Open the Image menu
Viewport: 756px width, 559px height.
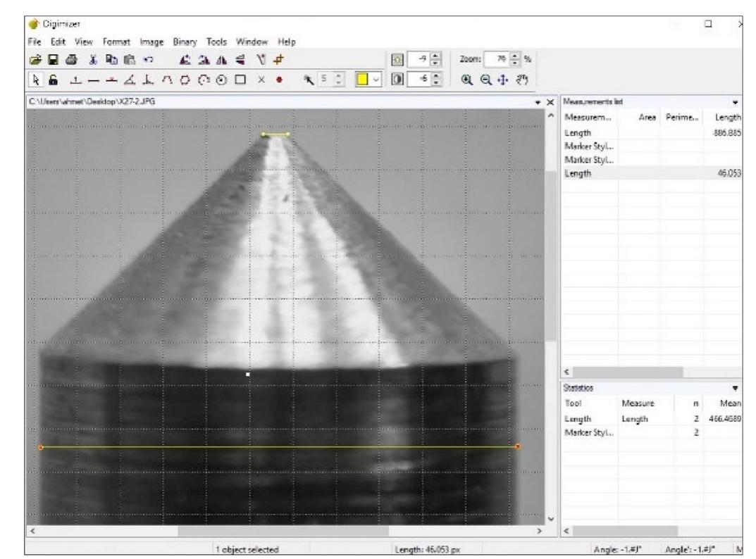151,42
